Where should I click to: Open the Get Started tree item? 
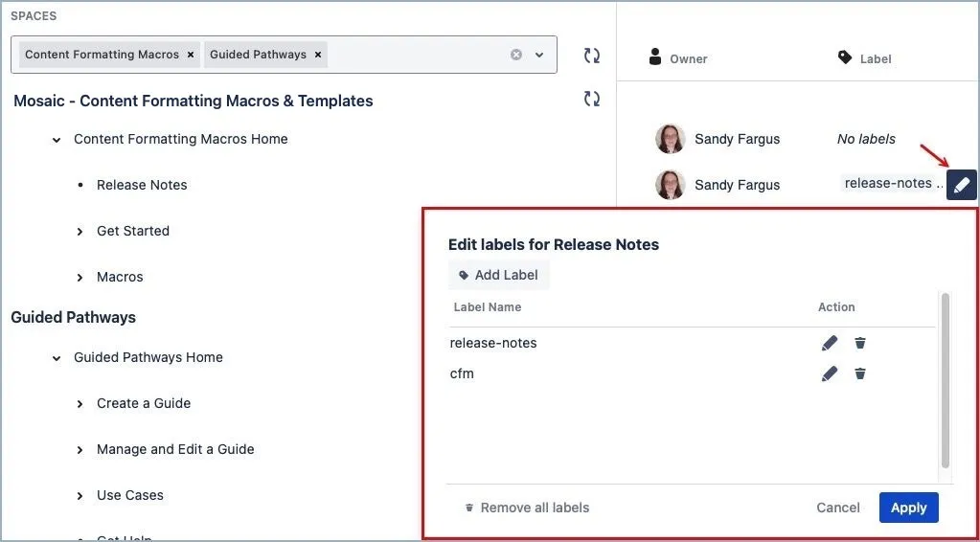133,231
